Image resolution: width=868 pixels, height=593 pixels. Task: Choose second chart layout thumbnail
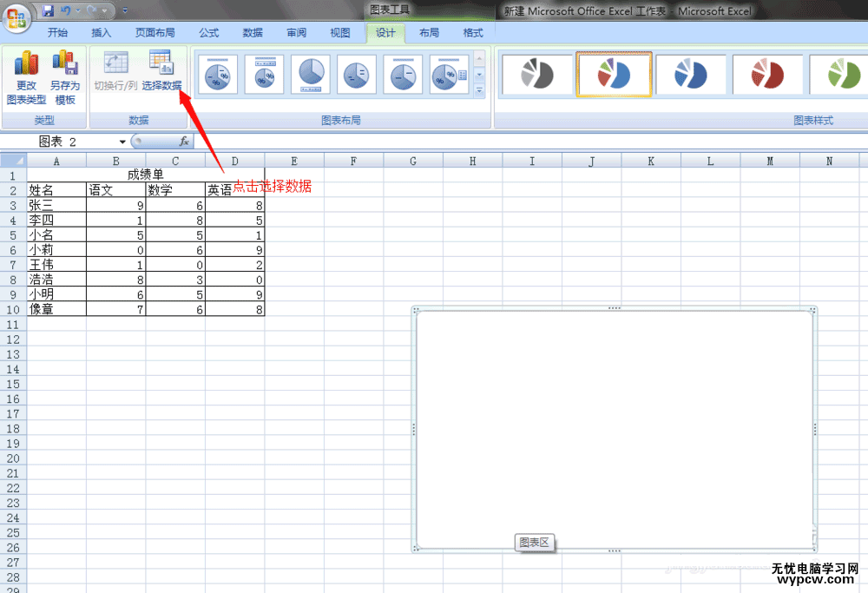click(264, 74)
